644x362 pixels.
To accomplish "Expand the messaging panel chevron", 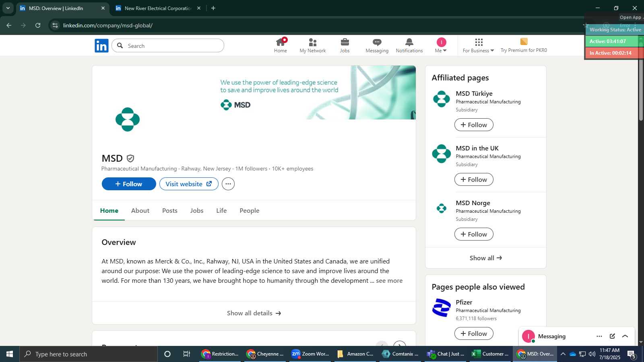I will pyautogui.click(x=625, y=336).
